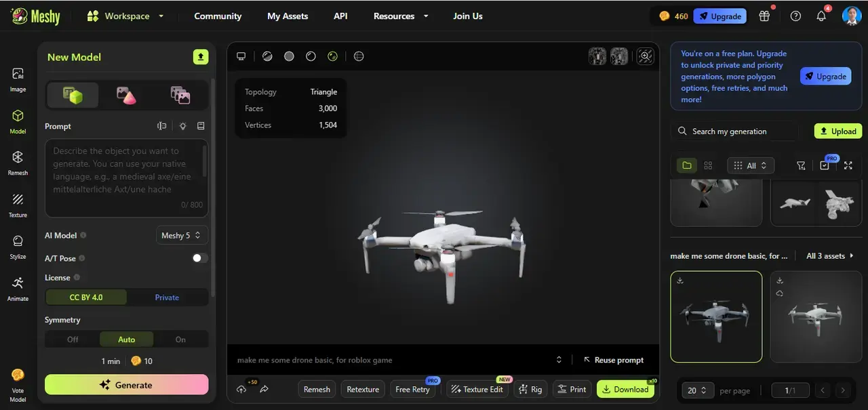Open the All assets filter dropdown
868x410 pixels.
pos(750,165)
